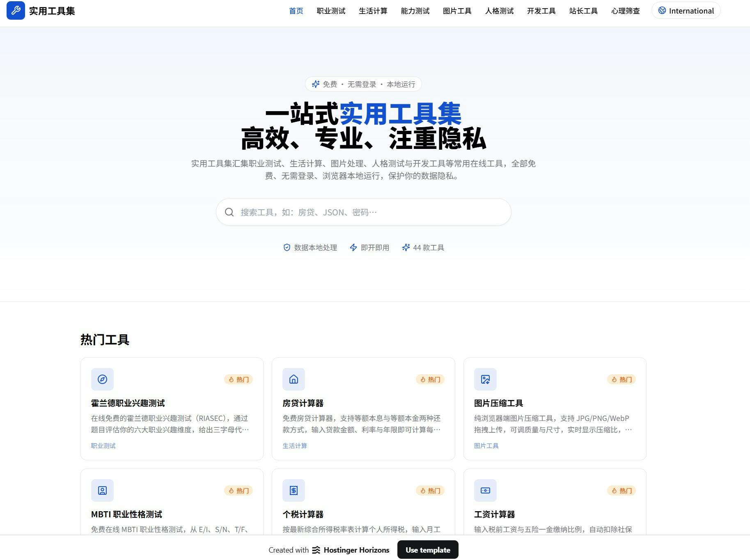Click the International language button
Viewport: 750px width, 560px height.
click(x=686, y=11)
